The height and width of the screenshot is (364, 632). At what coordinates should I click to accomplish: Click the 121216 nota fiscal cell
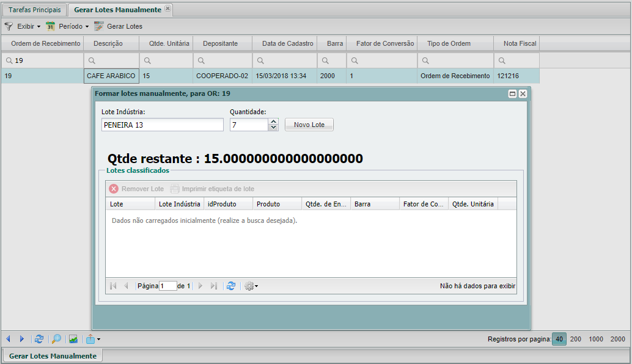pos(516,76)
